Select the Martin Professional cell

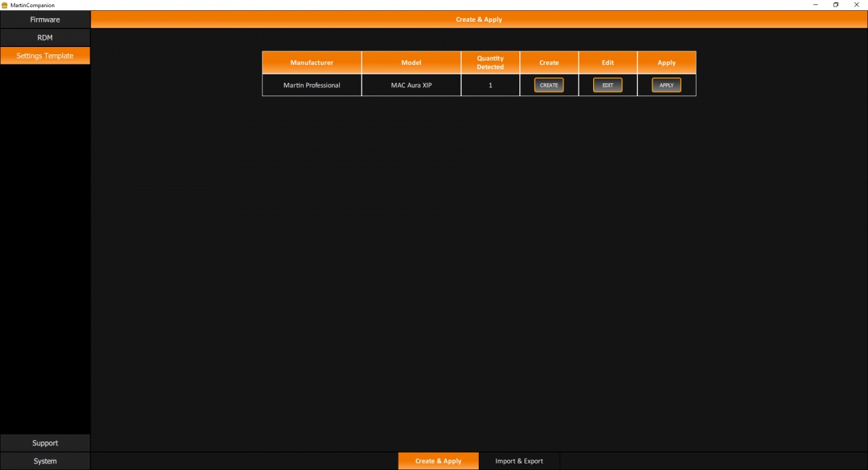(312, 85)
